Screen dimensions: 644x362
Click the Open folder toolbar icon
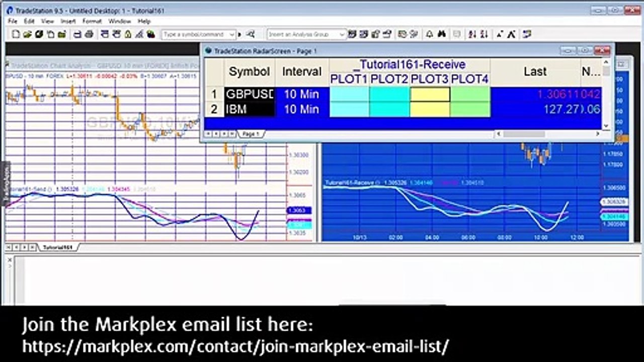27,34
